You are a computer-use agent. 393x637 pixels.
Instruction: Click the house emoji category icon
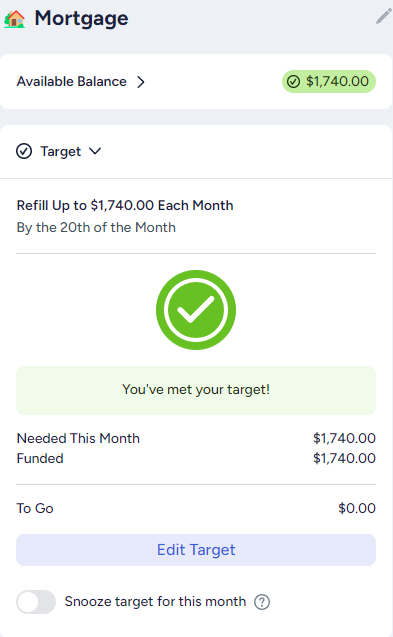click(15, 19)
